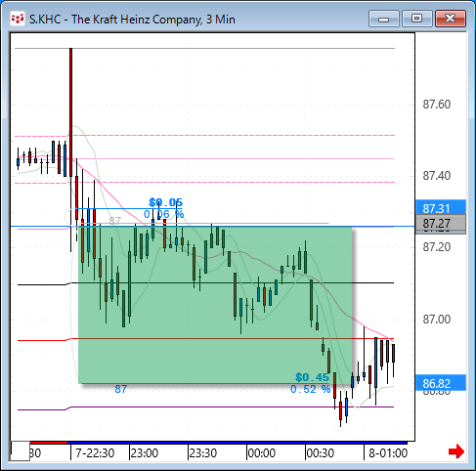Select the $0.45 measurement label
The height and width of the screenshot is (471, 476).
[312, 377]
